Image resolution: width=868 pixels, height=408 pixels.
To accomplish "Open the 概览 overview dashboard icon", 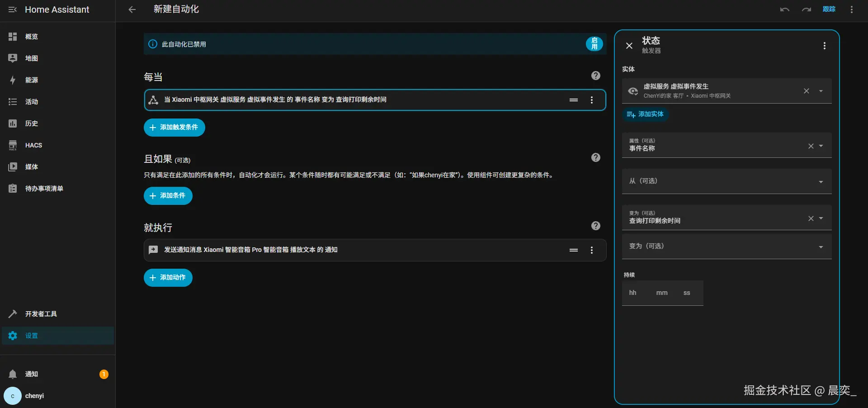I will (13, 37).
